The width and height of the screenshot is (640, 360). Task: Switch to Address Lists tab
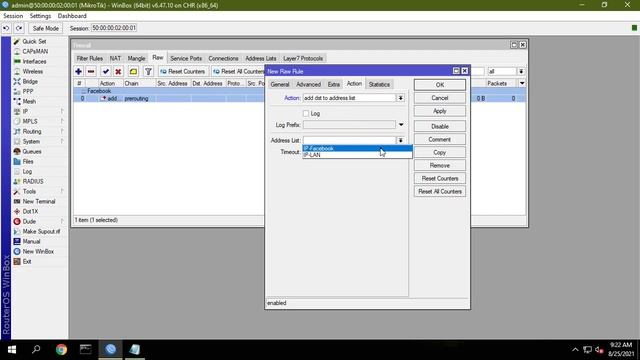pyautogui.click(x=261, y=58)
